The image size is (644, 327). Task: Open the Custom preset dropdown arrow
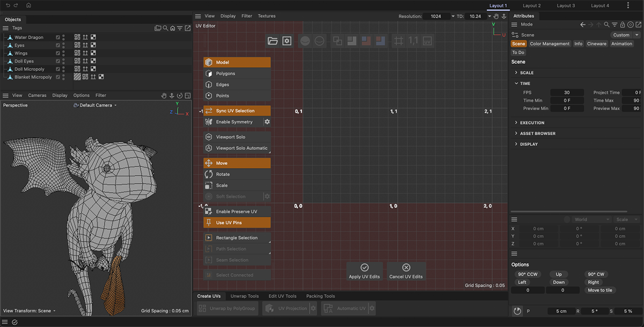point(637,35)
